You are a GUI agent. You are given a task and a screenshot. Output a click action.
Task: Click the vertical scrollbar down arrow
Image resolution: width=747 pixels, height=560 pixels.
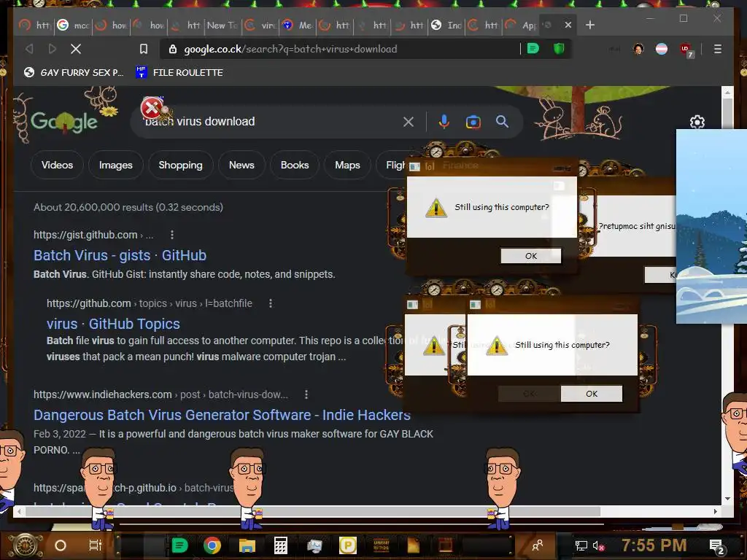[727, 499]
